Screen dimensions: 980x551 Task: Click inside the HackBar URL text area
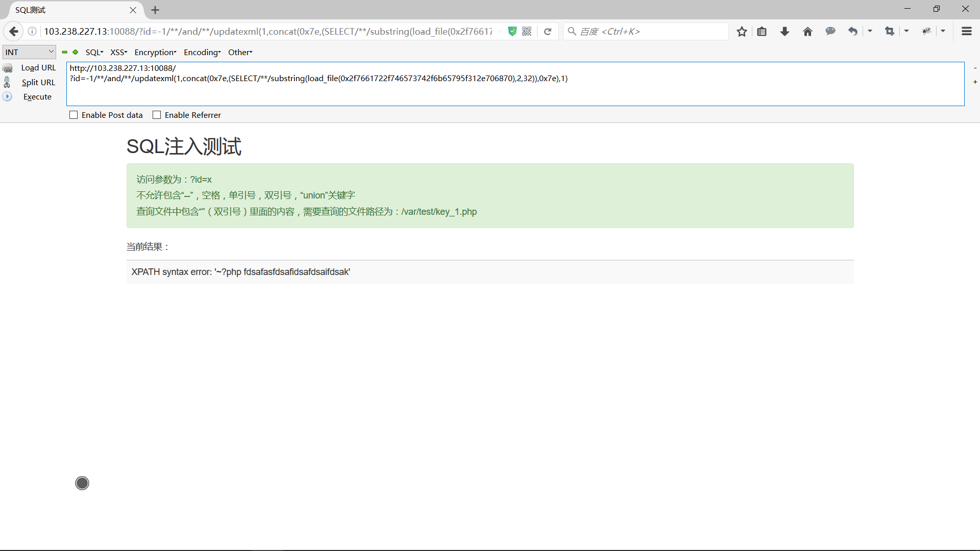click(x=510, y=92)
